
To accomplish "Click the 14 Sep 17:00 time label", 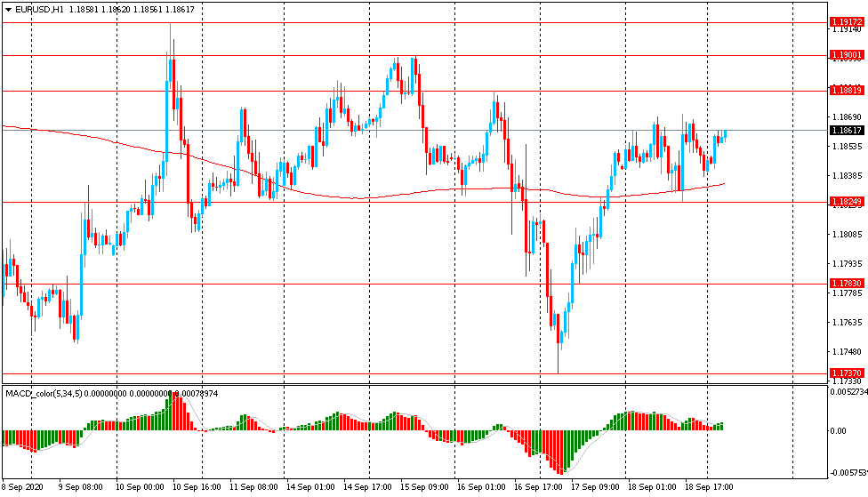I will 367,487.
